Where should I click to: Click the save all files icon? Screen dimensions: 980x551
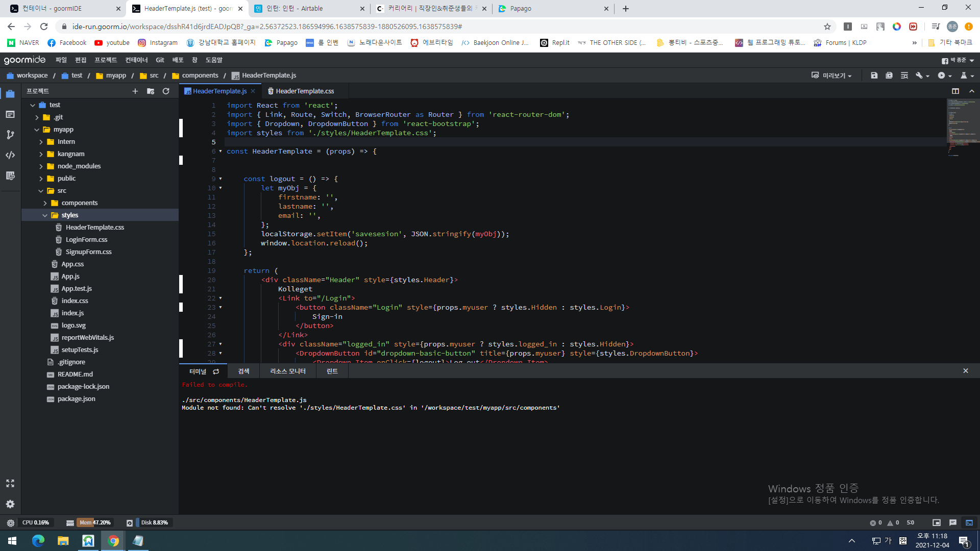(889, 76)
